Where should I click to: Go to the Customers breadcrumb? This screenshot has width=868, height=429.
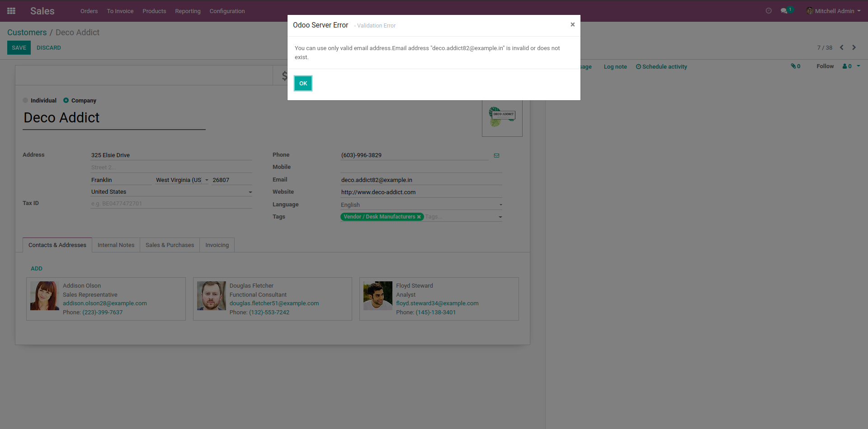coord(27,33)
